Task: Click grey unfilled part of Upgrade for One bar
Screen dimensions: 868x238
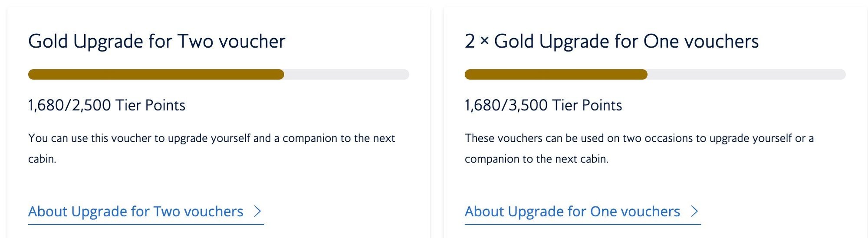Action: pos(746,75)
